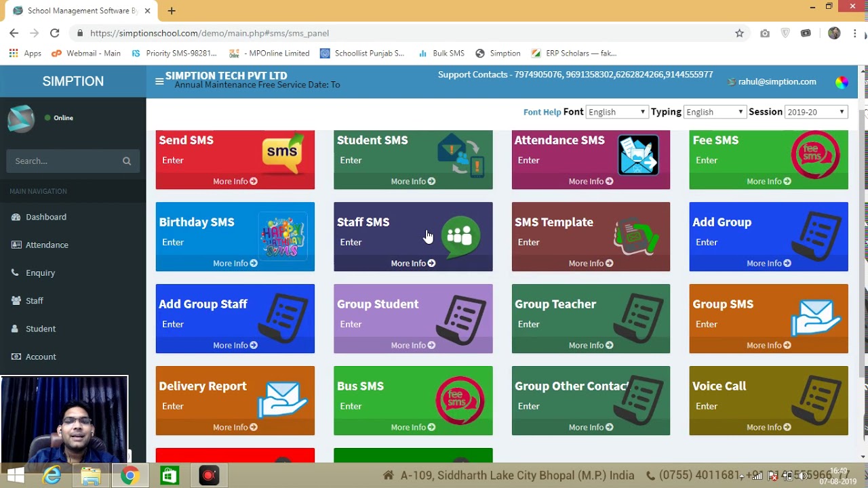This screenshot has width=868, height=488.
Task: Close the School Management Software tab
Action: click(147, 11)
